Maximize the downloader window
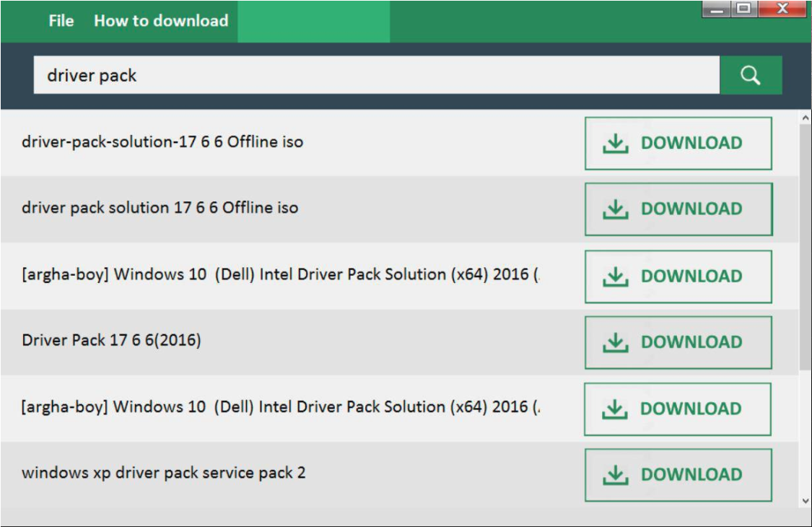812x527 pixels. [744, 9]
